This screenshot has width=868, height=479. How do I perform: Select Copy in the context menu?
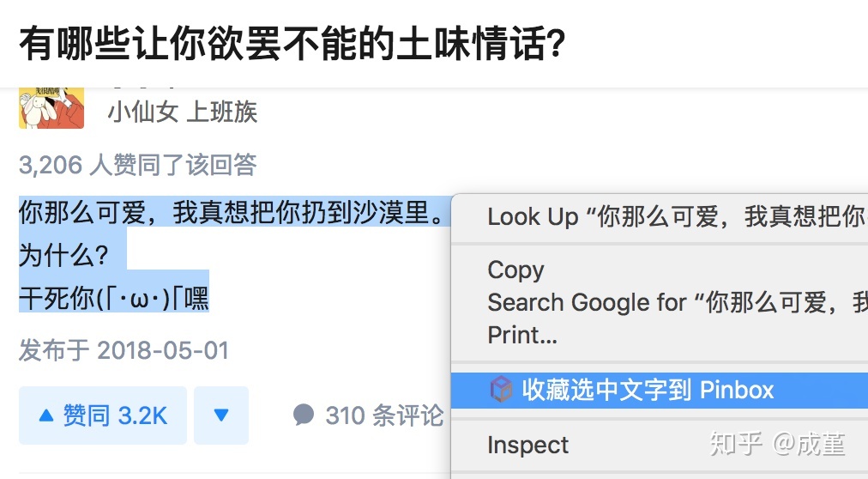coord(515,270)
